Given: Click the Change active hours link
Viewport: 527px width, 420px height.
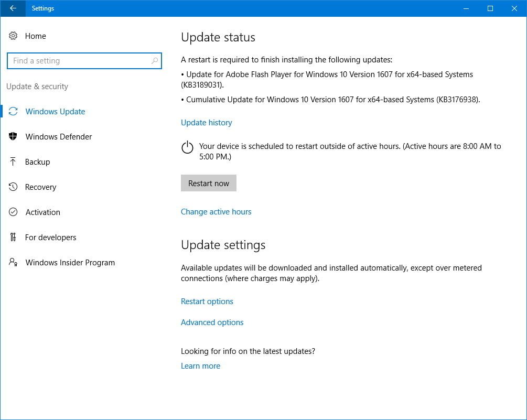Looking at the screenshot, I should point(216,212).
